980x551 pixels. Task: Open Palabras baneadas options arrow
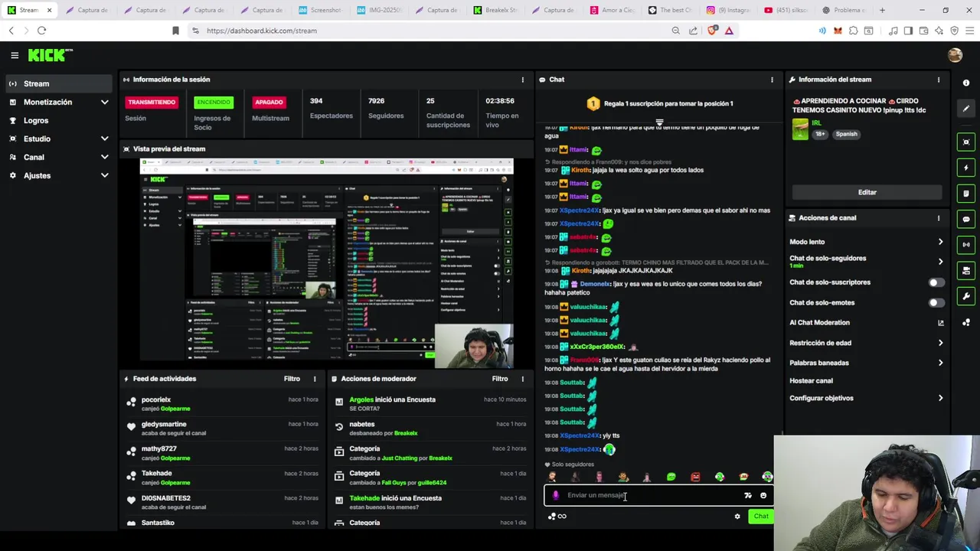[x=940, y=363]
